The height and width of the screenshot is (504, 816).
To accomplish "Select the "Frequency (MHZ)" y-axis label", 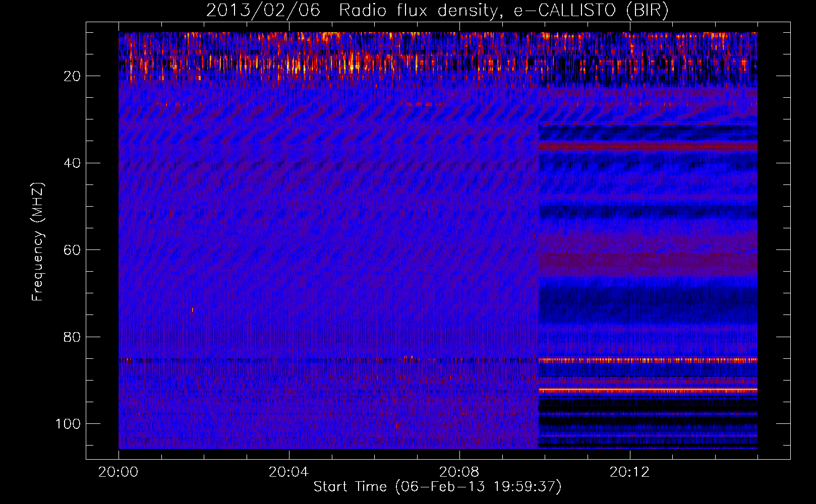I will (x=38, y=242).
